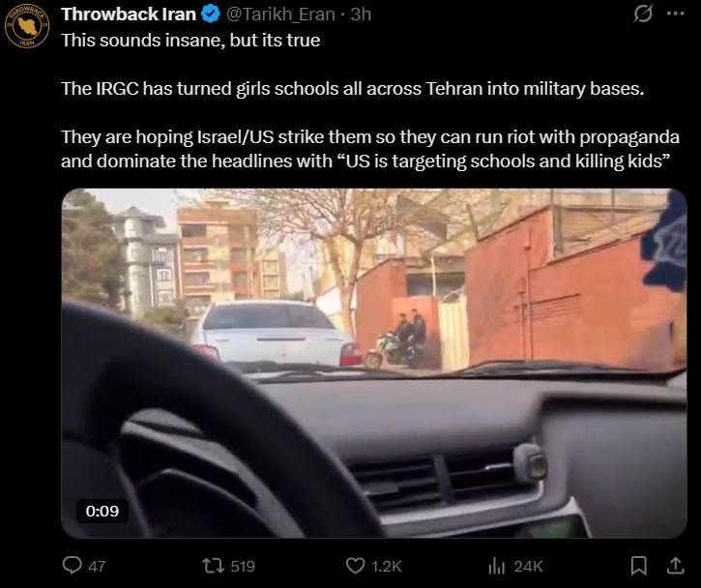Like the post with the heart icon
The image size is (701, 588).
click(x=356, y=566)
